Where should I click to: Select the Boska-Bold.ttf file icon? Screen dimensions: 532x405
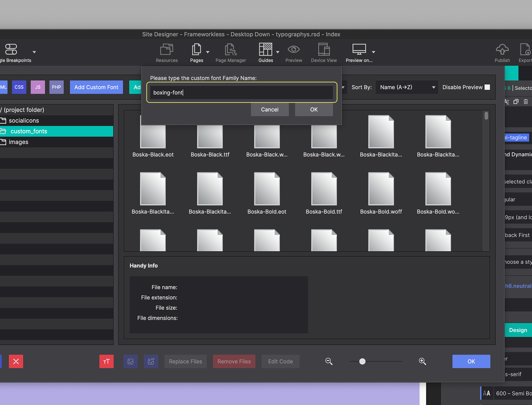point(324,189)
